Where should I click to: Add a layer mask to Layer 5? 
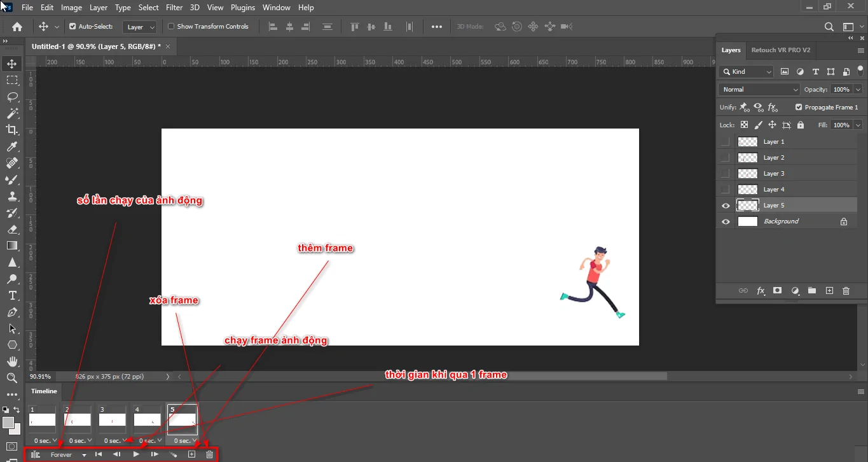click(777, 291)
